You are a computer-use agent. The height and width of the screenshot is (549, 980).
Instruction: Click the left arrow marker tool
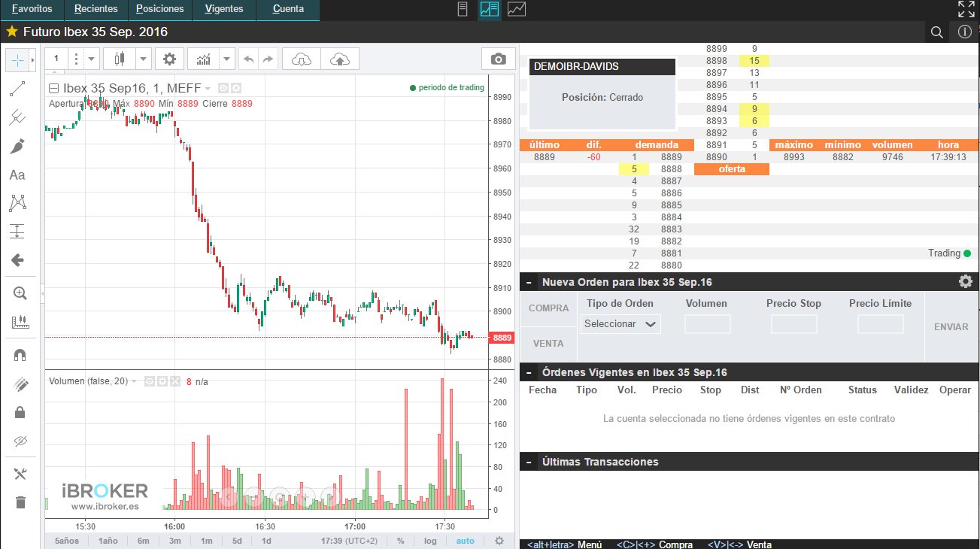click(18, 260)
